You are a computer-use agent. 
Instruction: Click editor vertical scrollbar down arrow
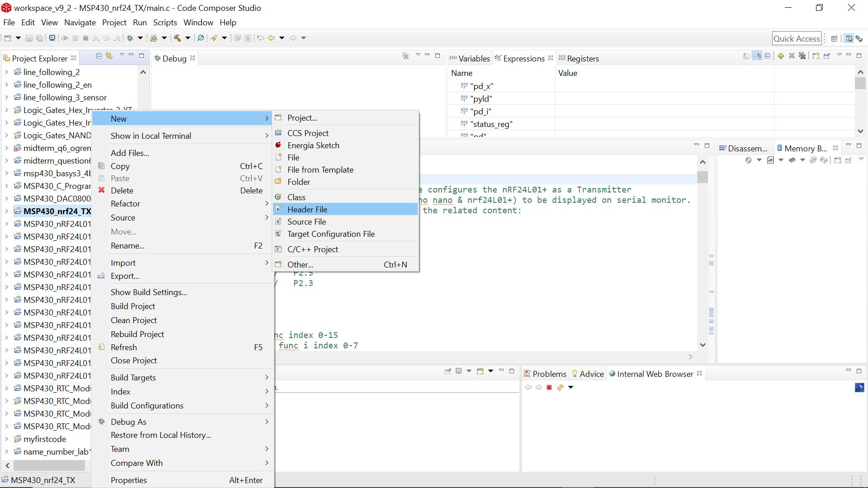click(703, 345)
